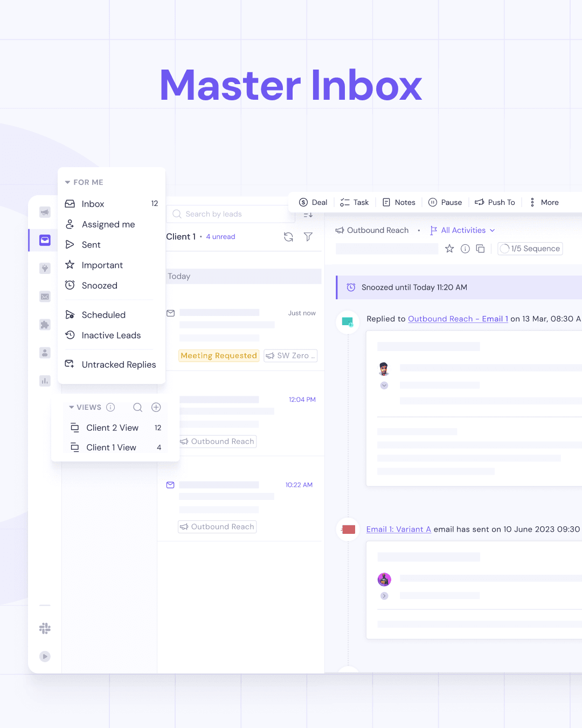Click the sort order icon below search
Image resolution: width=582 pixels, height=728 pixels.
[308, 215]
